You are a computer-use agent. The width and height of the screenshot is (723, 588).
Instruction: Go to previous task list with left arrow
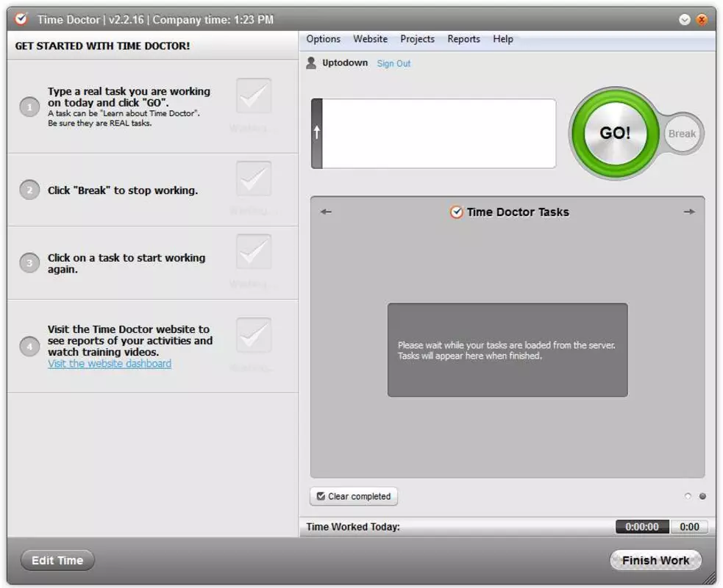326,212
